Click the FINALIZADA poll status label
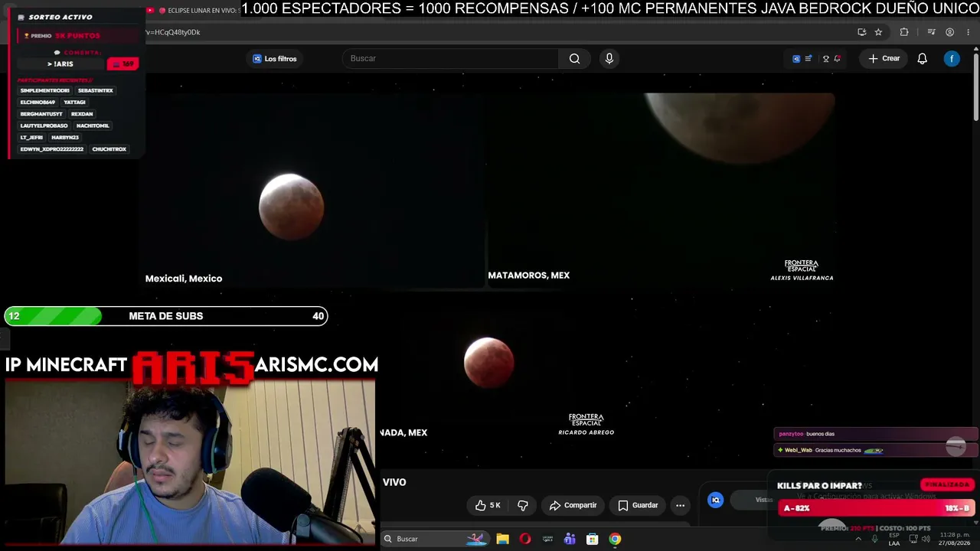The width and height of the screenshot is (980, 551). point(947,484)
